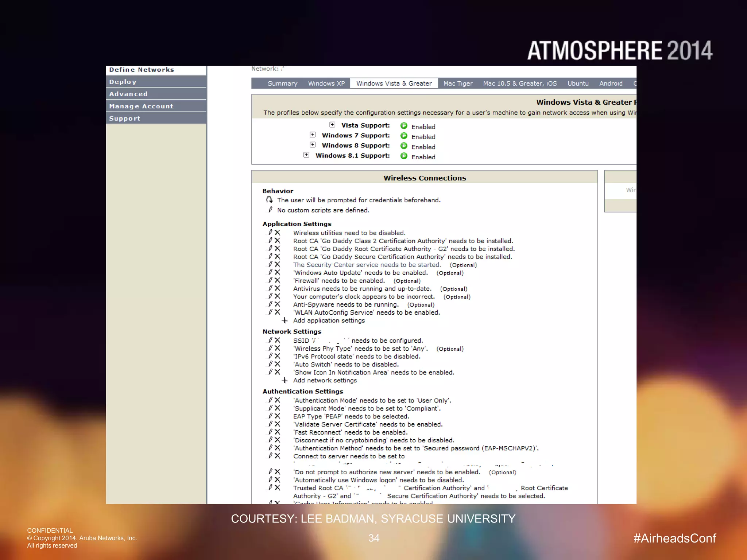Switch to the Windows XP tab
Image resolution: width=747 pixels, height=560 pixels.
tap(326, 83)
